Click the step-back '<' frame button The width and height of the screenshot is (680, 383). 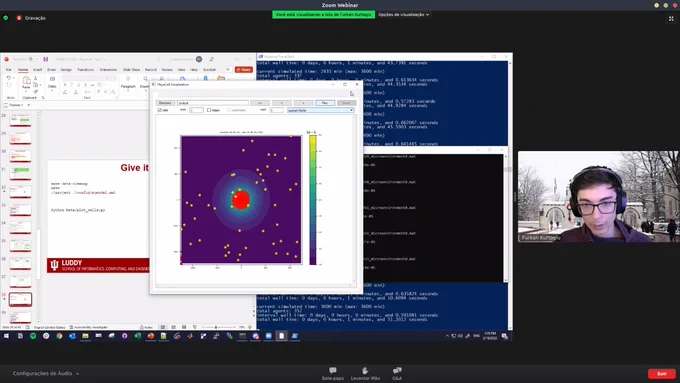pyautogui.click(x=282, y=103)
